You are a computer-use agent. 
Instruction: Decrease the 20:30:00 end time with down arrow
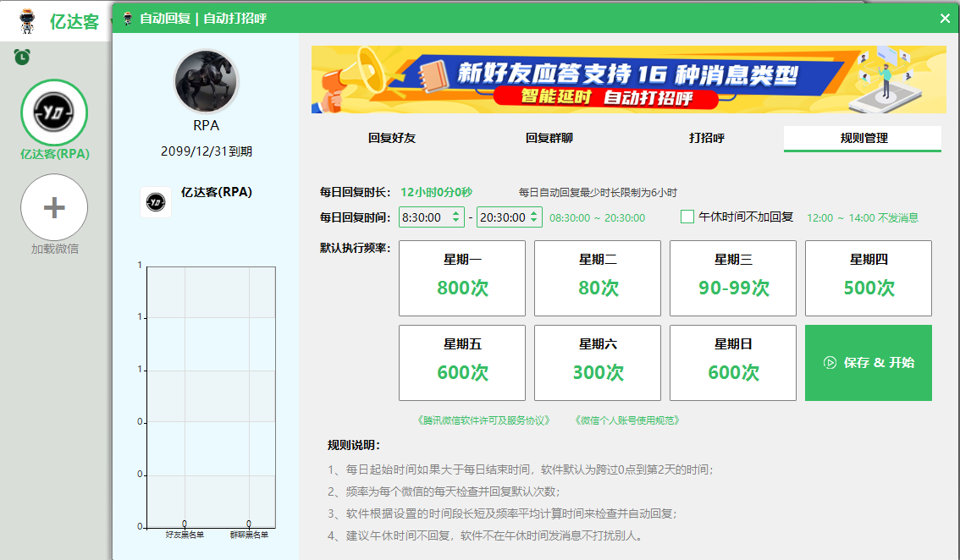(x=534, y=222)
